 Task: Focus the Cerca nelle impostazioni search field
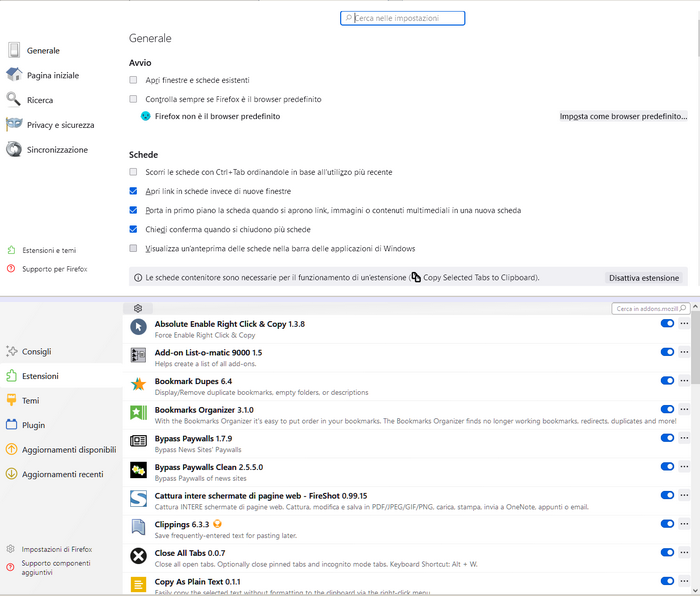click(403, 18)
